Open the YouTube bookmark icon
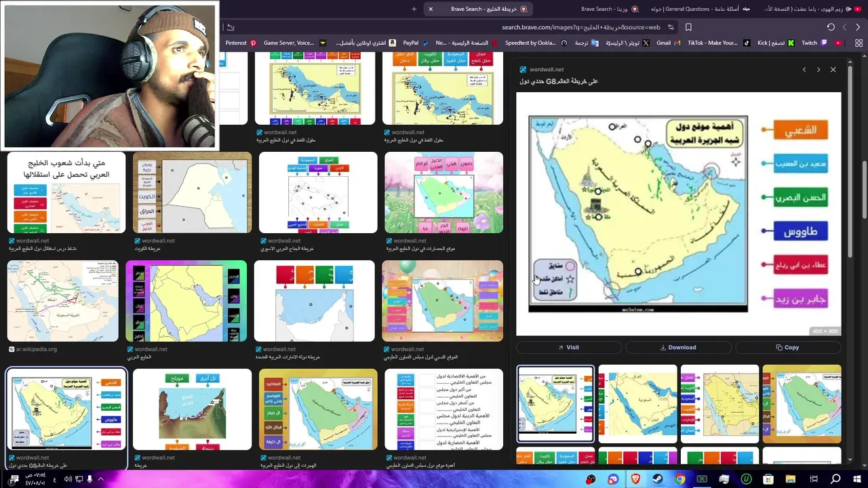The height and width of the screenshot is (488, 868). pos(839,43)
